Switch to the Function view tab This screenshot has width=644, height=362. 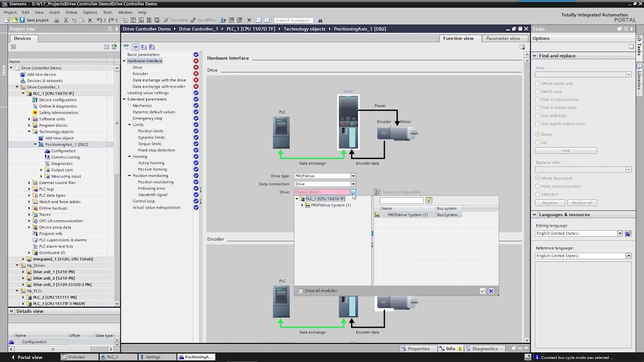[458, 38]
